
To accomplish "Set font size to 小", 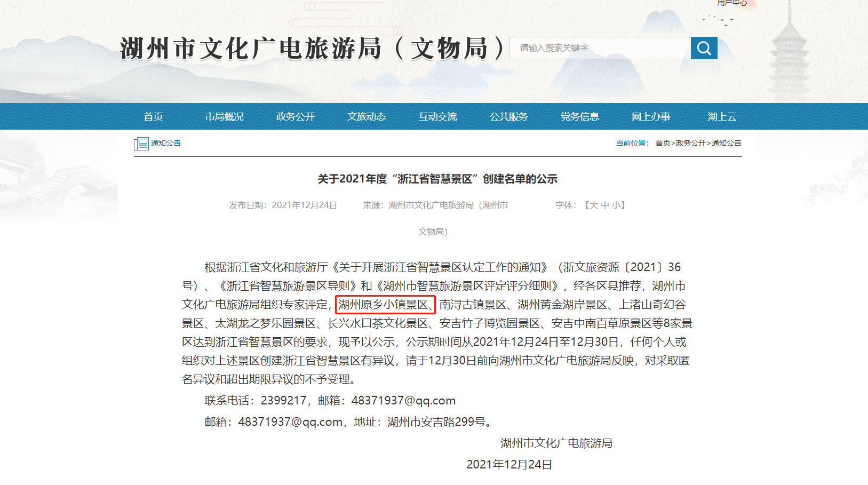I will [616, 205].
